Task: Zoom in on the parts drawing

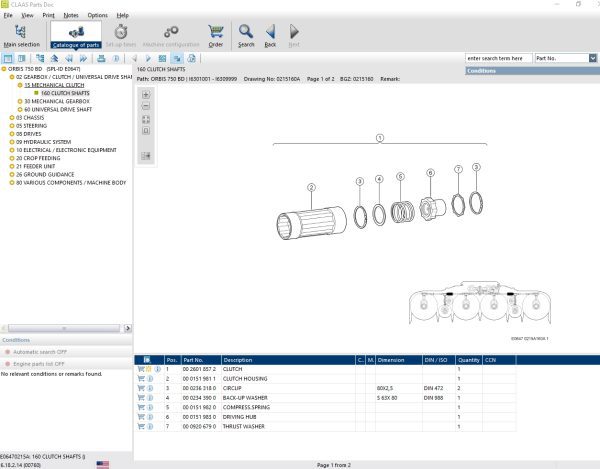Action: coord(146,95)
